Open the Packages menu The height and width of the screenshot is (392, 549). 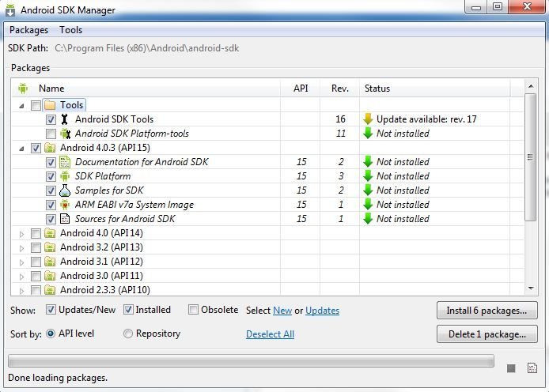pos(28,30)
